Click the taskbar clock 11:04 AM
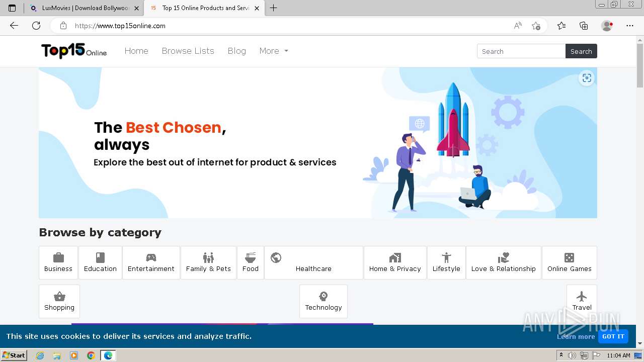The image size is (644, 362). (x=618, y=355)
